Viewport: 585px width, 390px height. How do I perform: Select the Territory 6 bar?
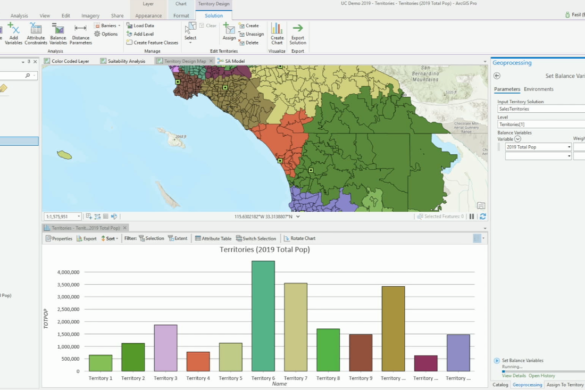pos(263,316)
